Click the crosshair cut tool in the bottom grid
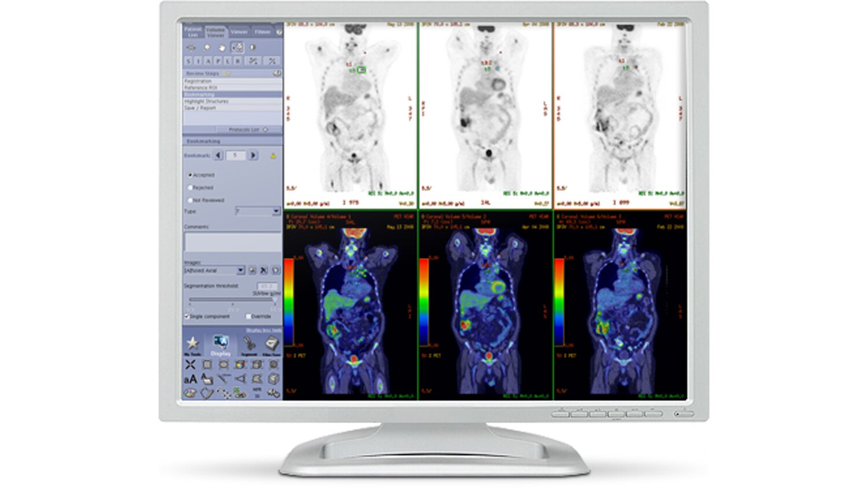868x488 pixels. click(190, 363)
